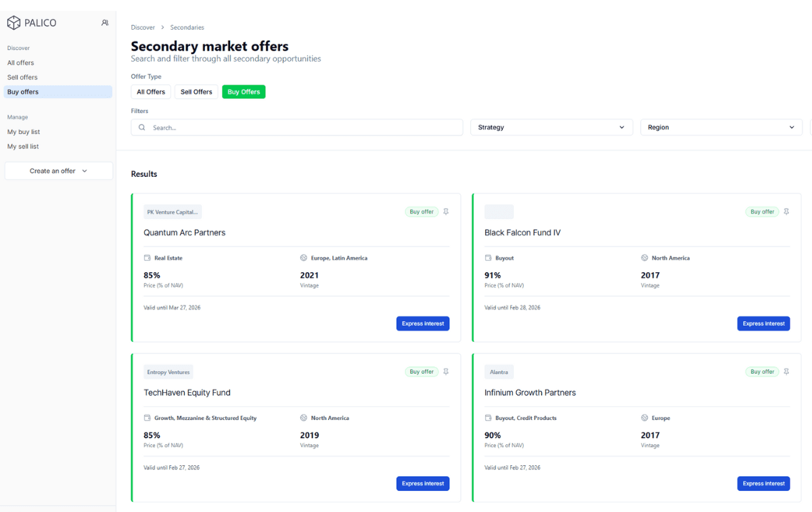Toggle the green Buy Offers filter
812x512 pixels.
tap(244, 92)
